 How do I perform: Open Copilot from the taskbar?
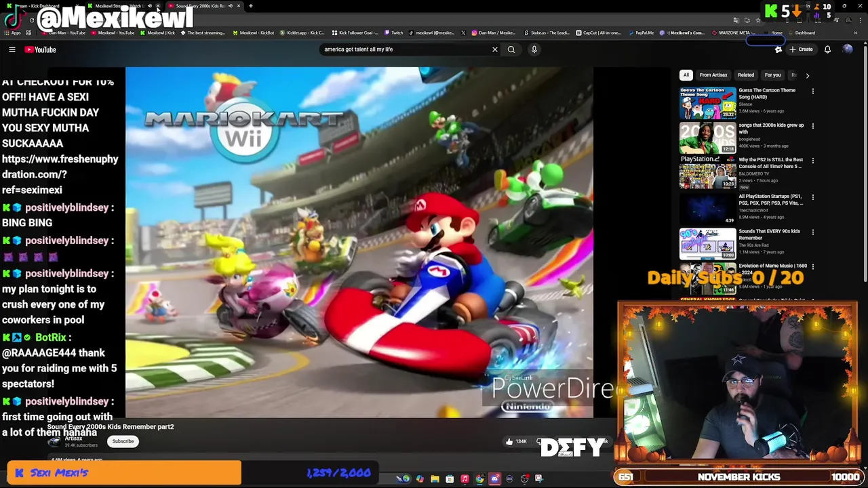(420, 479)
